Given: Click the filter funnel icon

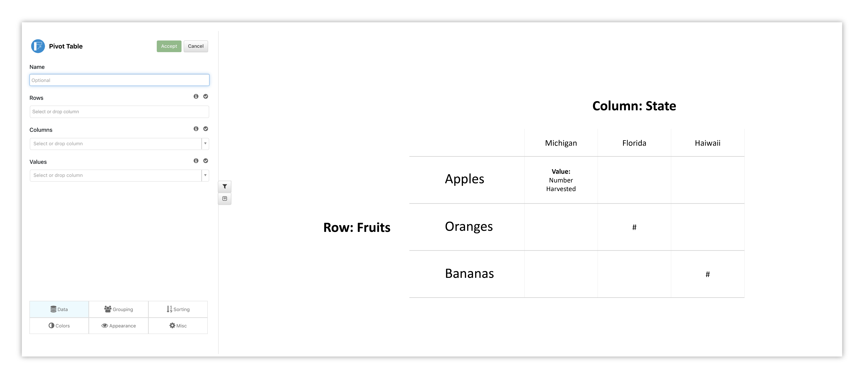Looking at the screenshot, I should (225, 186).
